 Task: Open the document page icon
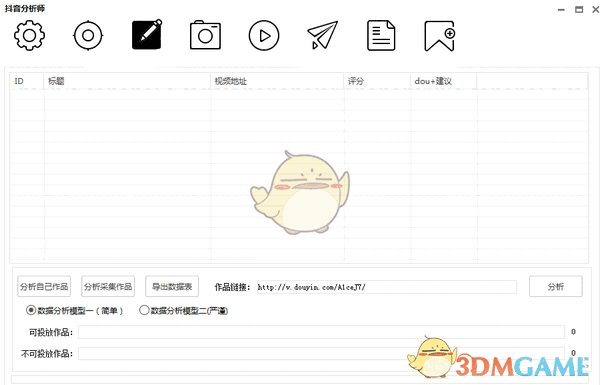(x=381, y=36)
